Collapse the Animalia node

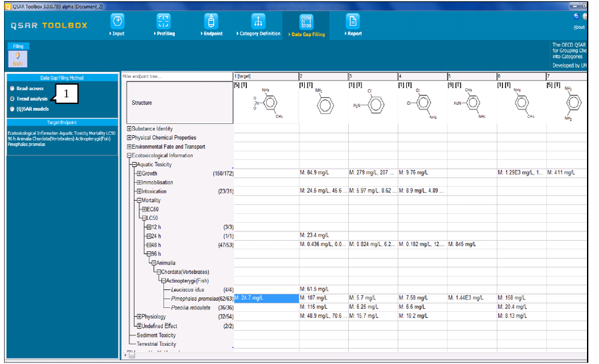coord(153,263)
